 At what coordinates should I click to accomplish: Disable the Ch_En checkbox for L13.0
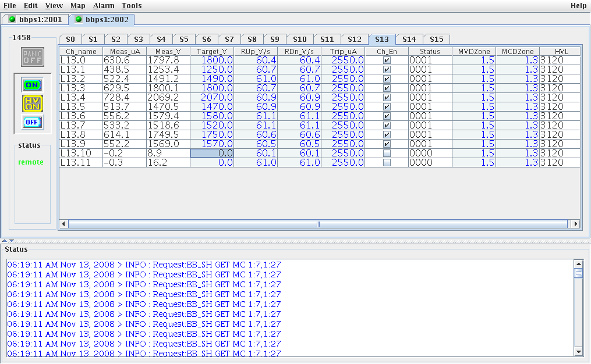pos(387,60)
